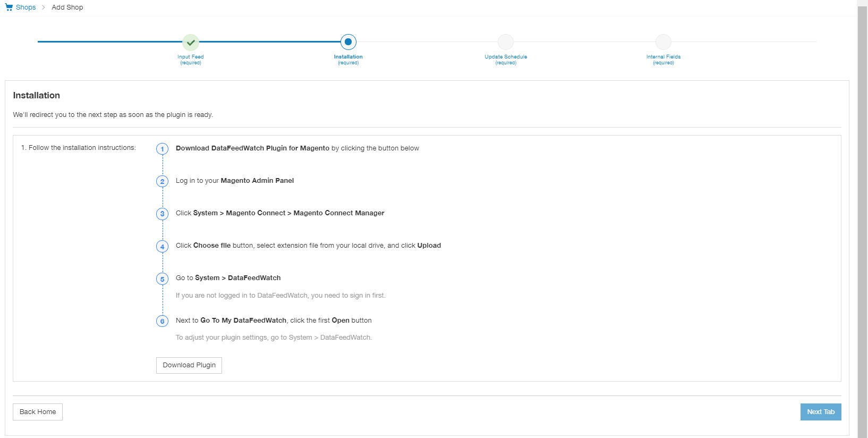Click the Back Home button
868x438 pixels.
click(38, 412)
